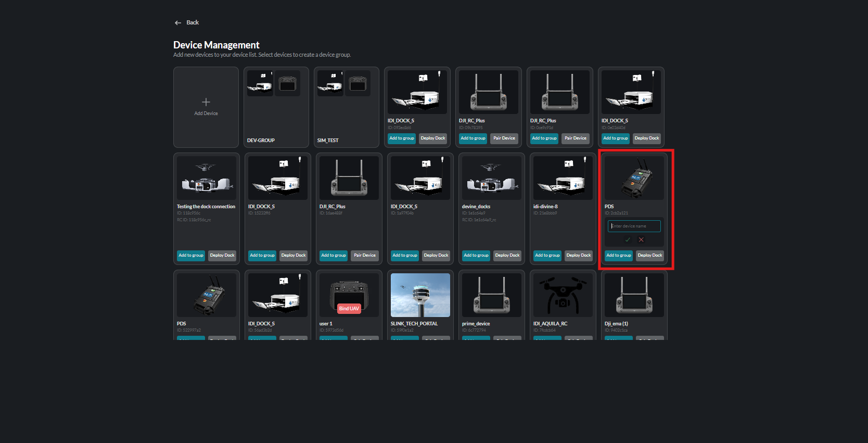
Task: Pair Device for DJI_RC_Plus 0ce9c91d
Action: point(576,138)
